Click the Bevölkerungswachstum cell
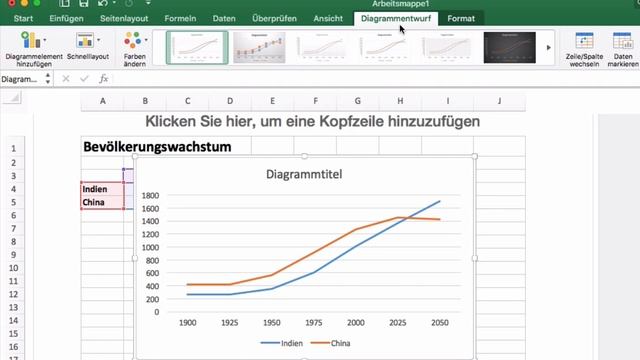This screenshot has width=640, height=360. [x=157, y=147]
